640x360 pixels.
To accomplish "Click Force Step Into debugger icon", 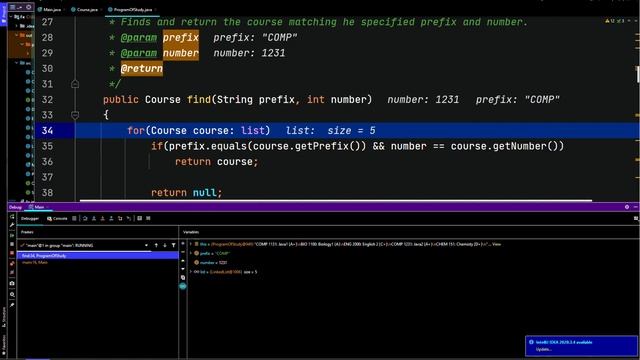I will [x=102, y=219].
